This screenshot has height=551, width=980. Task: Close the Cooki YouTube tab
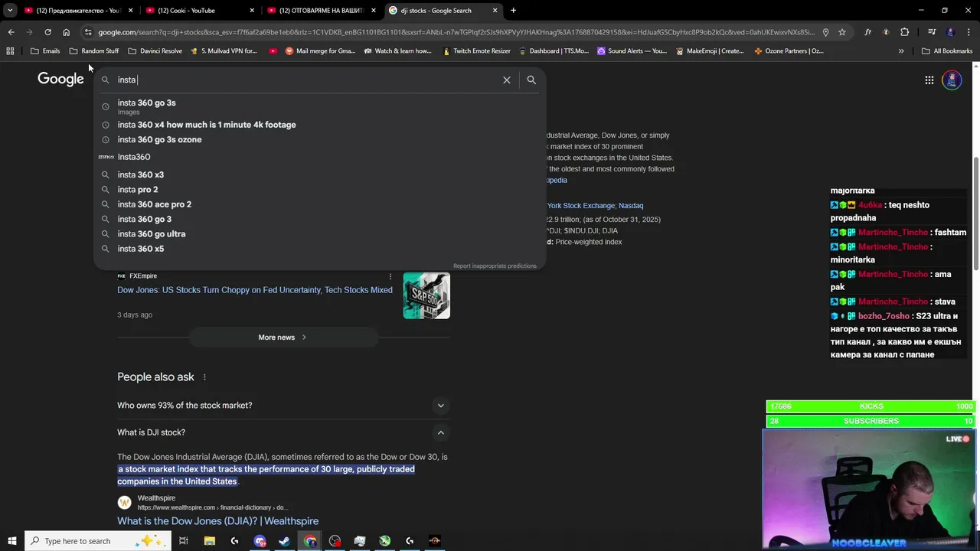point(252,11)
